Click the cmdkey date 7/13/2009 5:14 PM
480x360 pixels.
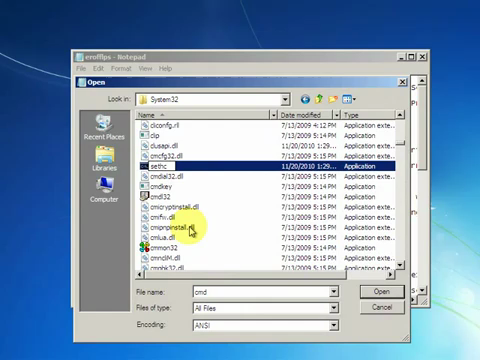tap(309, 187)
